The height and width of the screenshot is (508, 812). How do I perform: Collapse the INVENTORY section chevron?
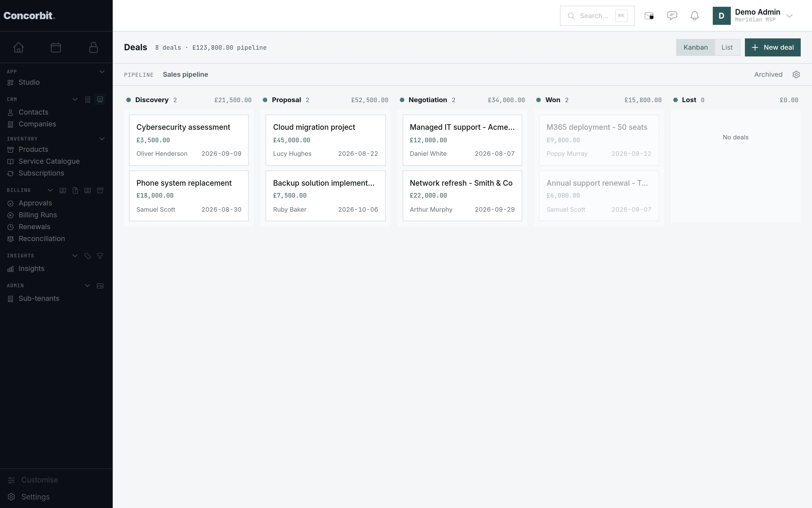[102, 139]
